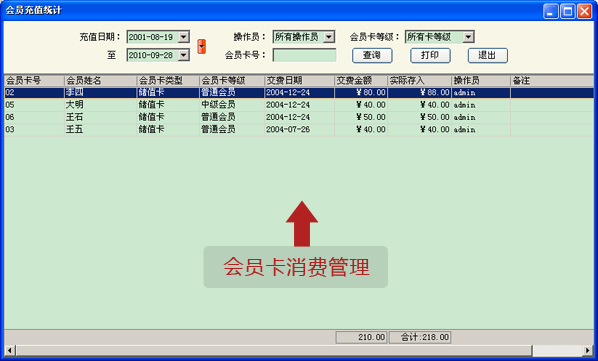Click the 交费金额 column header

[361, 80]
